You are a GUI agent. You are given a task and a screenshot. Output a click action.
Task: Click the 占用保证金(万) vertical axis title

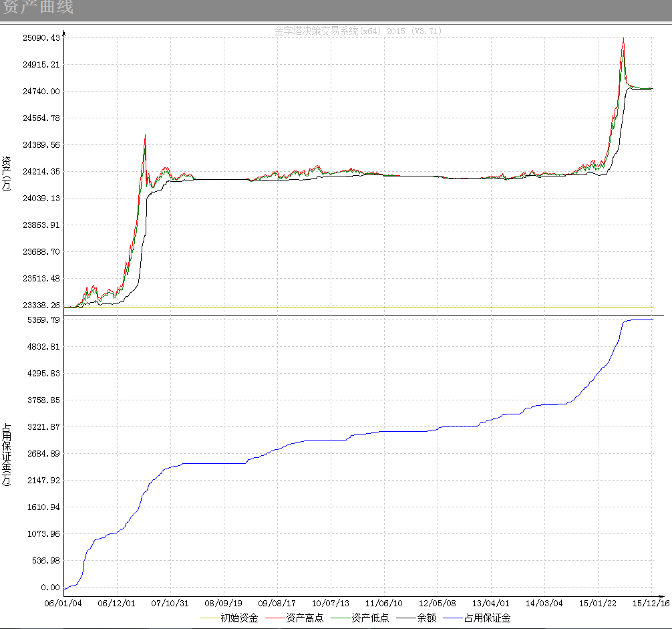(6, 455)
